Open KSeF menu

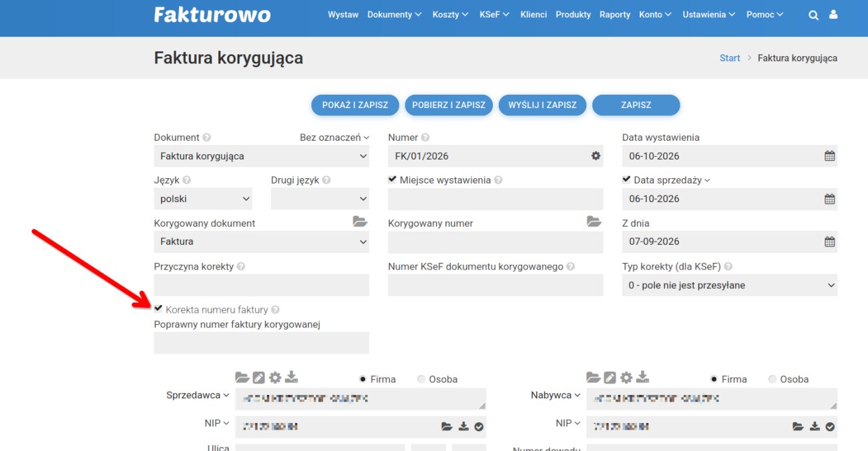click(x=495, y=15)
